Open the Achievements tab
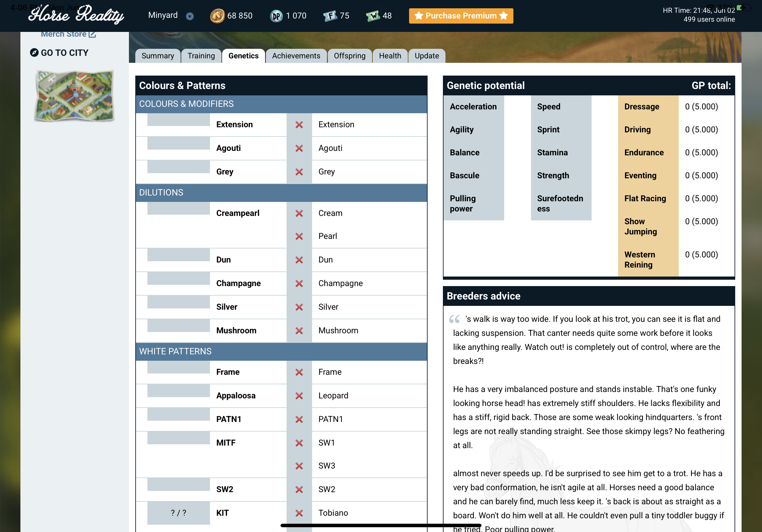The width and height of the screenshot is (762, 532). point(296,56)
